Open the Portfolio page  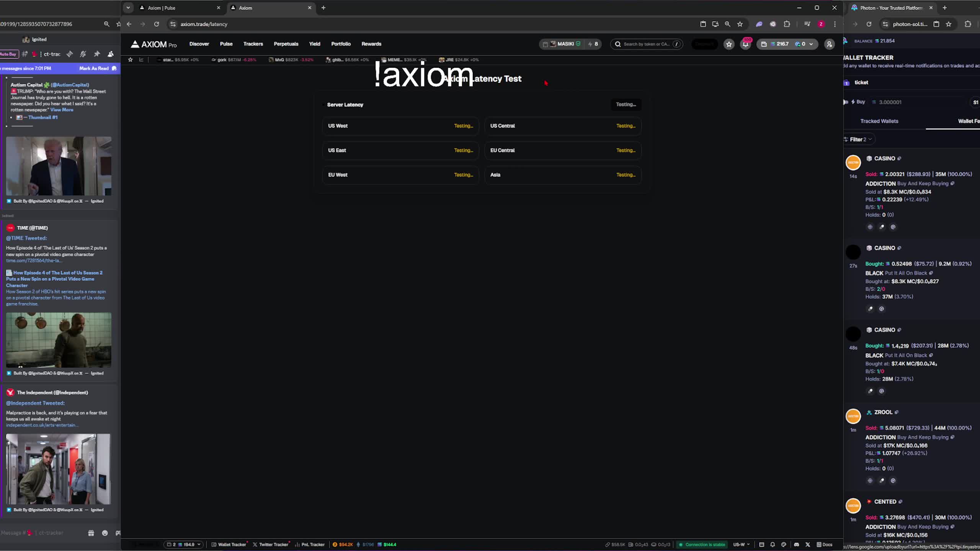(341, 44)
